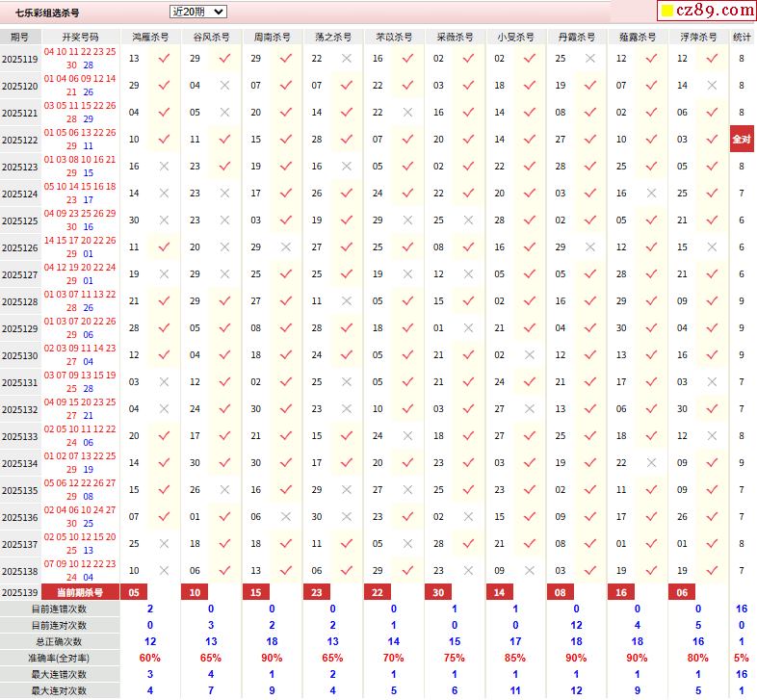Select the 鸿雁杀号 column header
Viewport: 757px width, 700px height.
pyautogui.click(x=149, y=37)
